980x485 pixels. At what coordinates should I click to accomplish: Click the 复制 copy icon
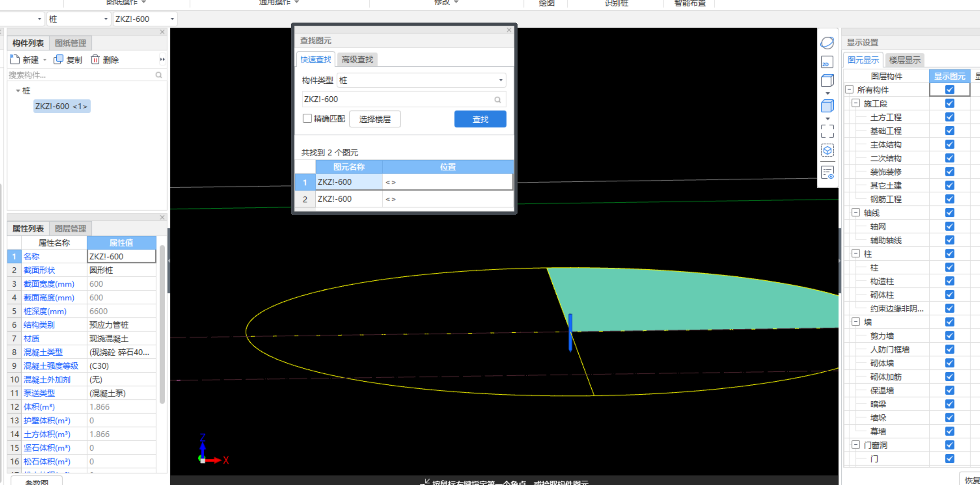(58, 59)
